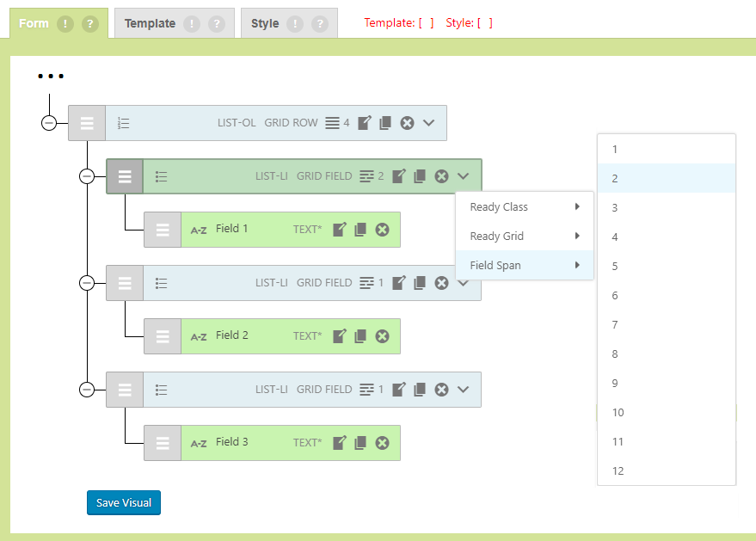The width and height of the screenshot is (756, 541).
Task: Collapse the third LIST-LI tree branch
Action: (x=87, y=390)
